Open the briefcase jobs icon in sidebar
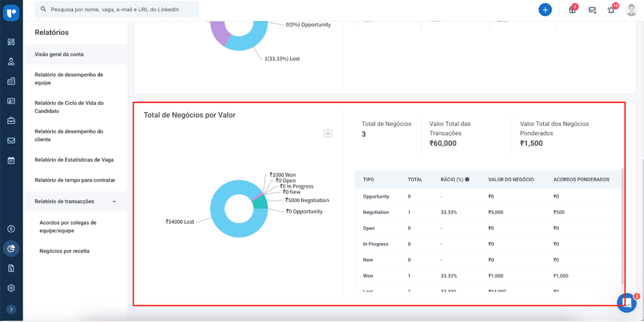Screen dimensions: 644x322 click(11, 121)
